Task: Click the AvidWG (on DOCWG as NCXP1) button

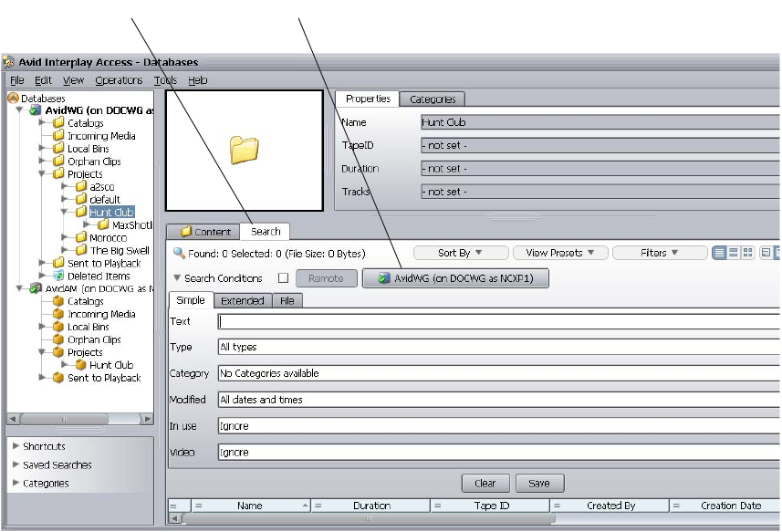Action: click(455, 278)
